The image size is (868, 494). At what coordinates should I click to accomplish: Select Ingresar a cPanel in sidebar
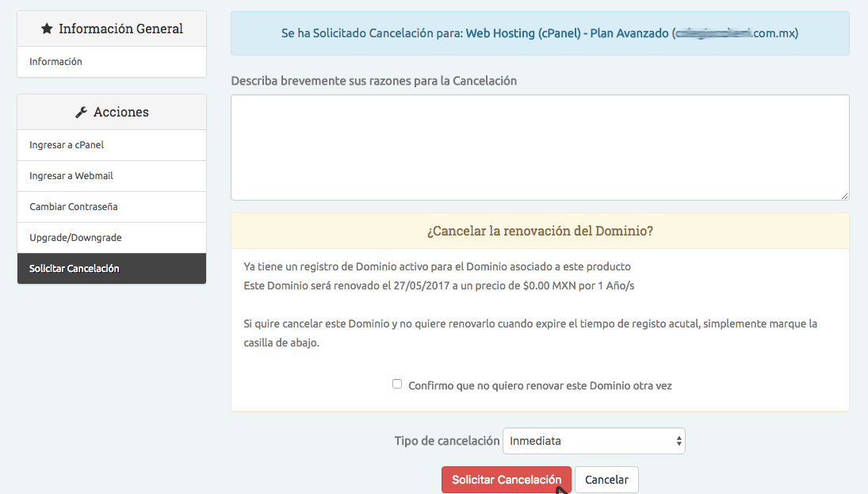click(x=67, y=145)
